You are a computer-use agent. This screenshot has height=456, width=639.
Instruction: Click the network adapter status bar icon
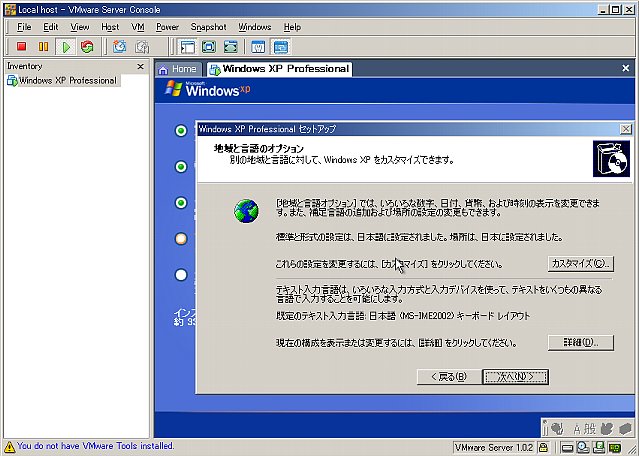(615, 448)
